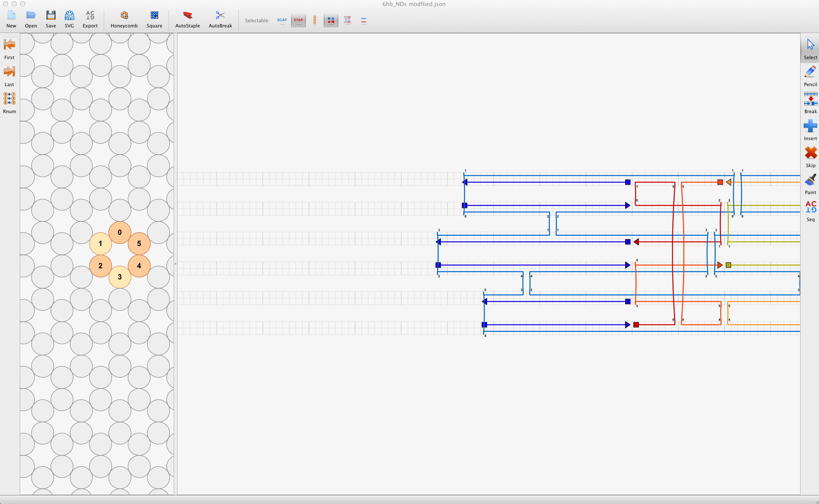The height and width of the screenshot is (504, 819).
Task: Toggle SCAF scaffold selectability
Action: (x=282, y=20)
